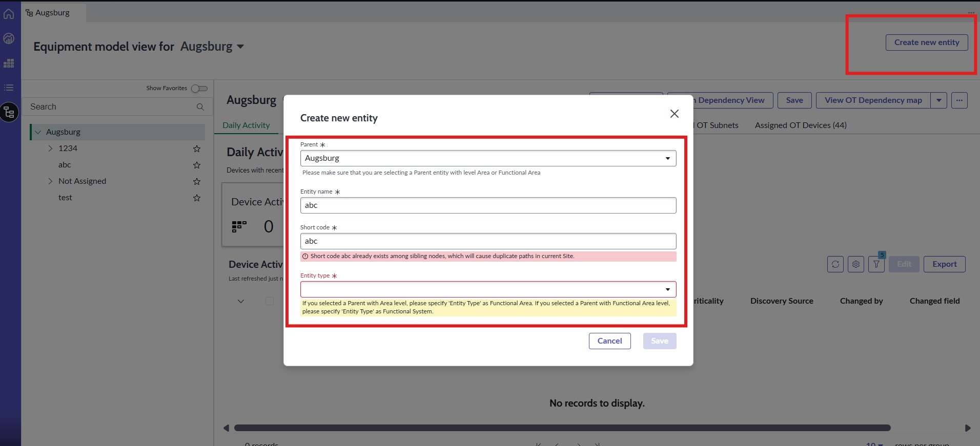980x446 pixels.
Task: Expand the table group chevron
Action: pyautogui.click(x=241, y=301)
